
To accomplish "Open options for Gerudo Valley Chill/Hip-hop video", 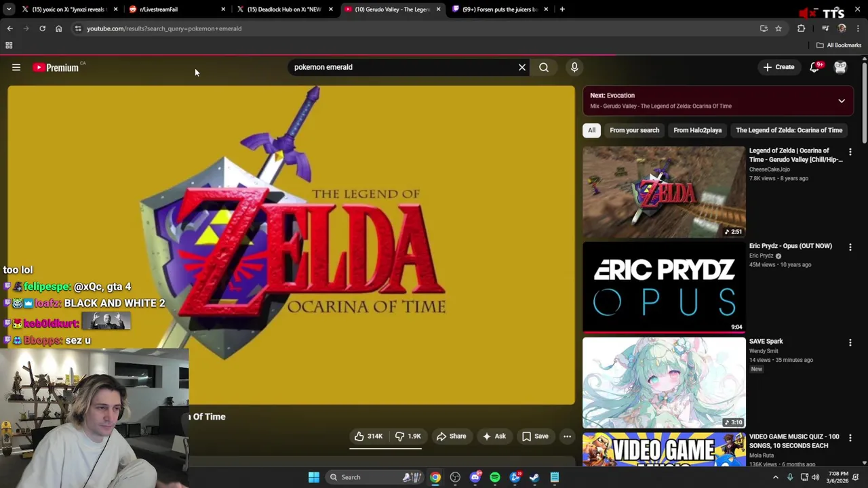I will [850, 152].
